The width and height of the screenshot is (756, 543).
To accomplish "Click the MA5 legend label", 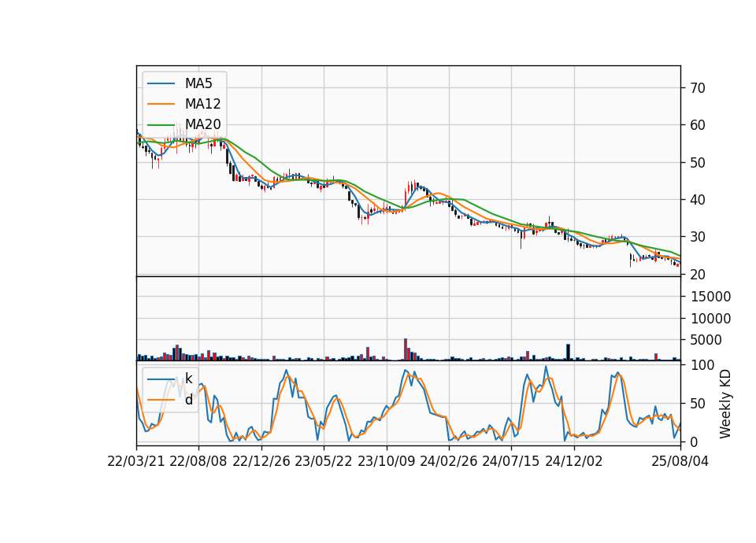I will pyautogui.click(x=198, y=83).
